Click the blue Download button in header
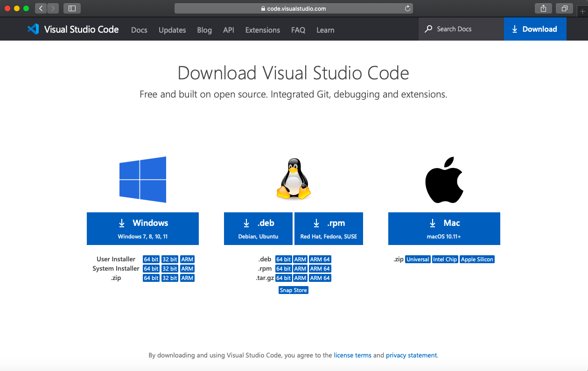Image resolution: width=588 pixels, height=371 pixels. (535, 29)
